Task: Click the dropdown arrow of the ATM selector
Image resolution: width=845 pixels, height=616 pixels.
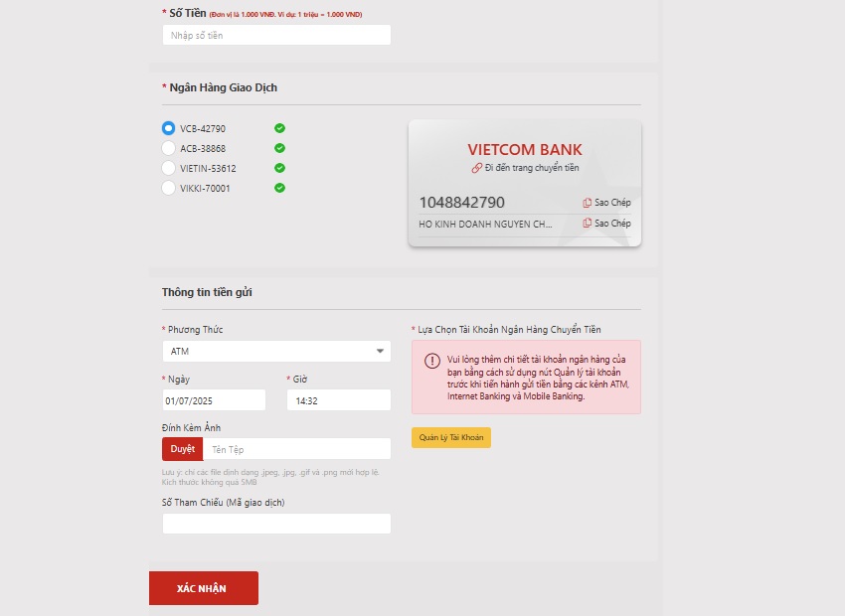Action: [380, 351]
